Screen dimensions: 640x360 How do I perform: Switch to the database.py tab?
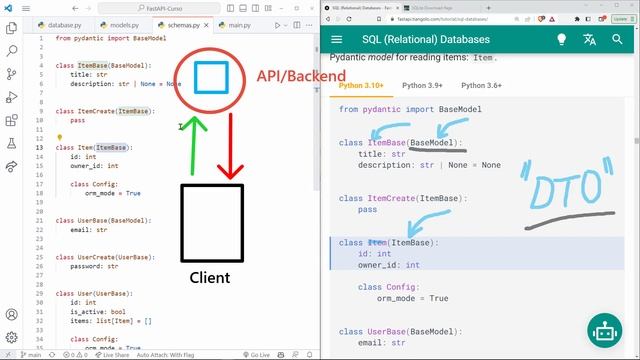click(60, 25)
